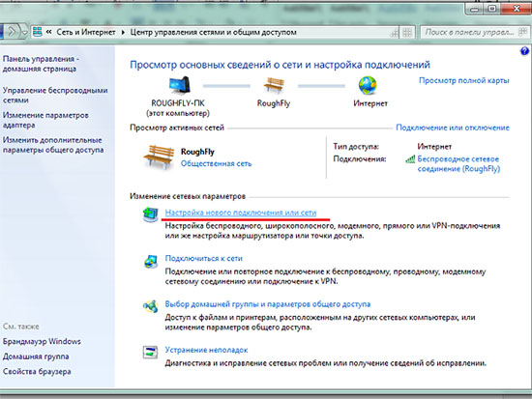532x399 pixels.
Task: Click the Подключения label
Action: pos(360,159)
